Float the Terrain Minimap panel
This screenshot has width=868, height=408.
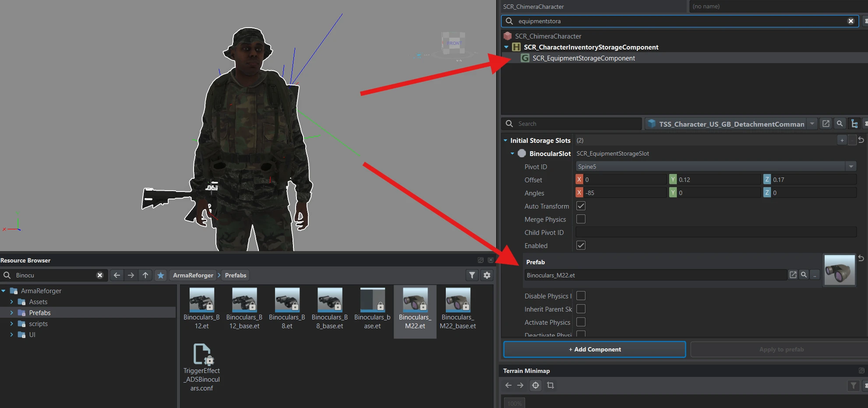point(861,371)
